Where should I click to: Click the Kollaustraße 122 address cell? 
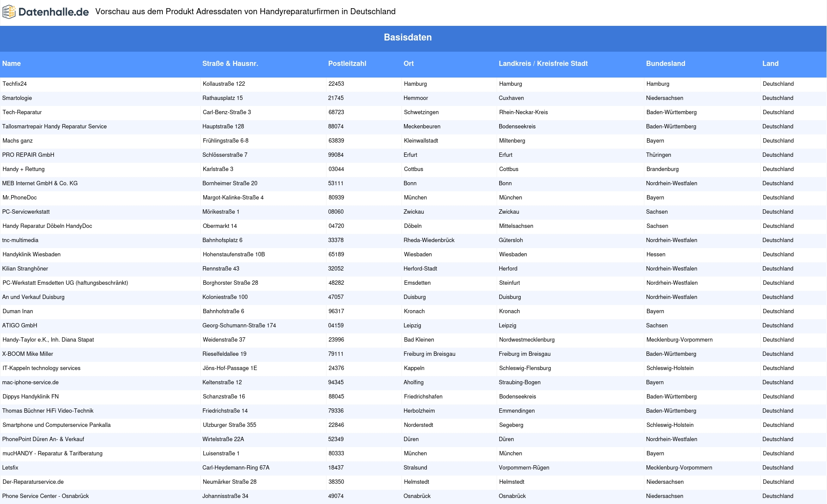[224, 84]
